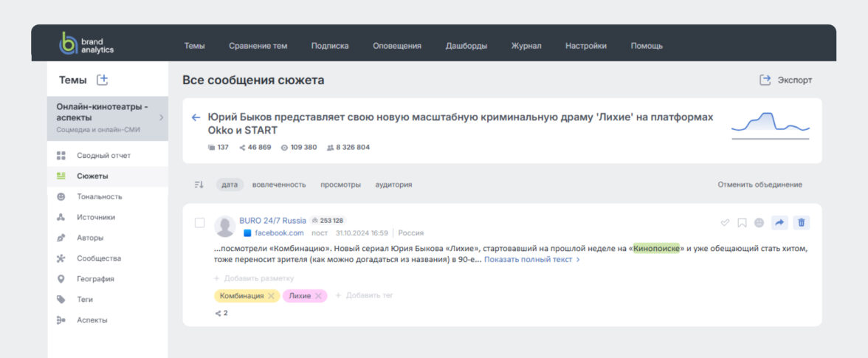Viewport: 868px width, 358px height.
Task: Click the add new topic plus icon
Action: 103,80
